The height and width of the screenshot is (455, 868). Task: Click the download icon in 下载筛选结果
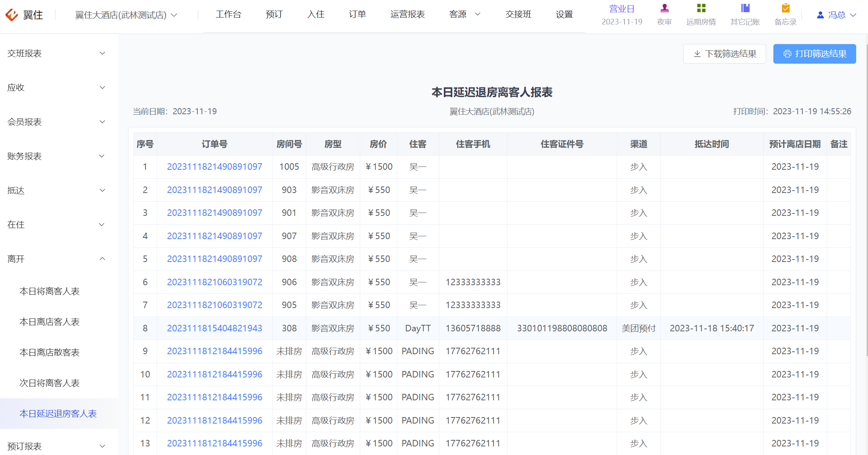[x=697, y=54]
